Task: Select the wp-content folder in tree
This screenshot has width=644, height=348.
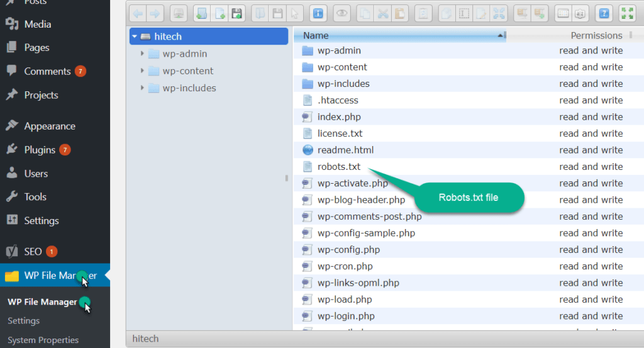Action: 187,71
